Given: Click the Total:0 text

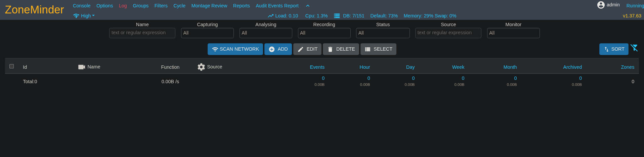Looking at the screenshot, I should click(x=30, y=82).
